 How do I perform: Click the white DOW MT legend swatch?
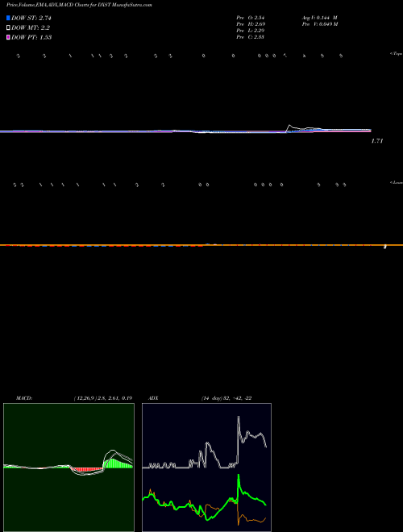(x=8, y=28)
